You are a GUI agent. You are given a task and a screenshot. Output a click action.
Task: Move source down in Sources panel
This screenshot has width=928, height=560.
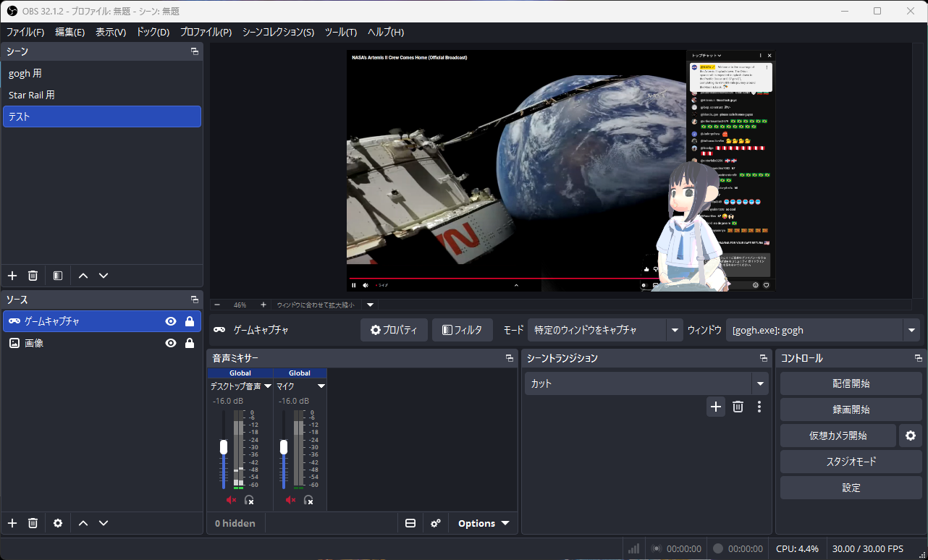(104, 523)
